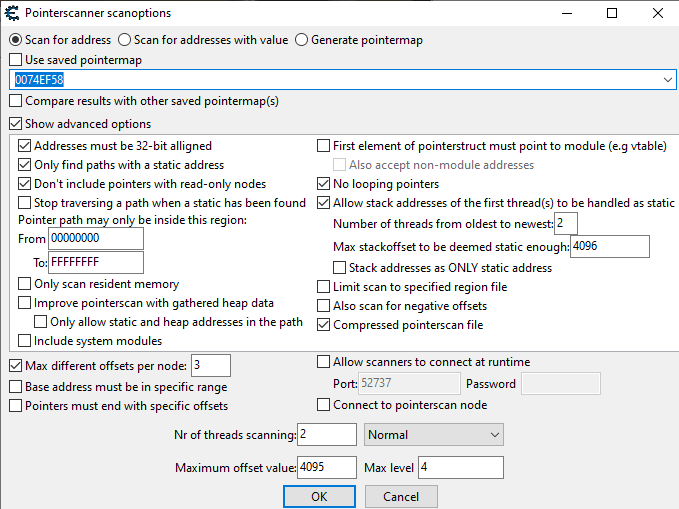Click the Cheat Engine title bar icon
Viewport: 679px width, 509px height.
pos(12,13)
